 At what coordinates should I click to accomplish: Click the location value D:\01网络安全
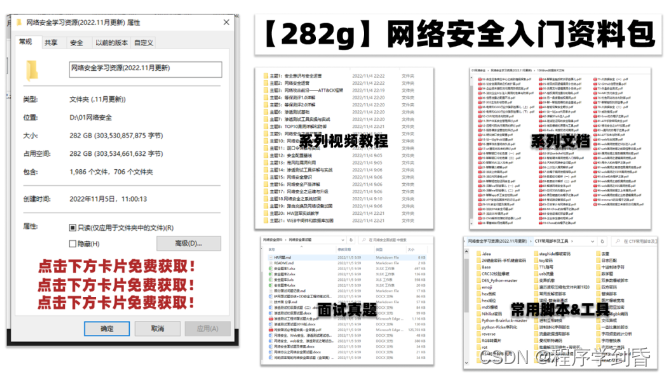(x=90, y=117)
